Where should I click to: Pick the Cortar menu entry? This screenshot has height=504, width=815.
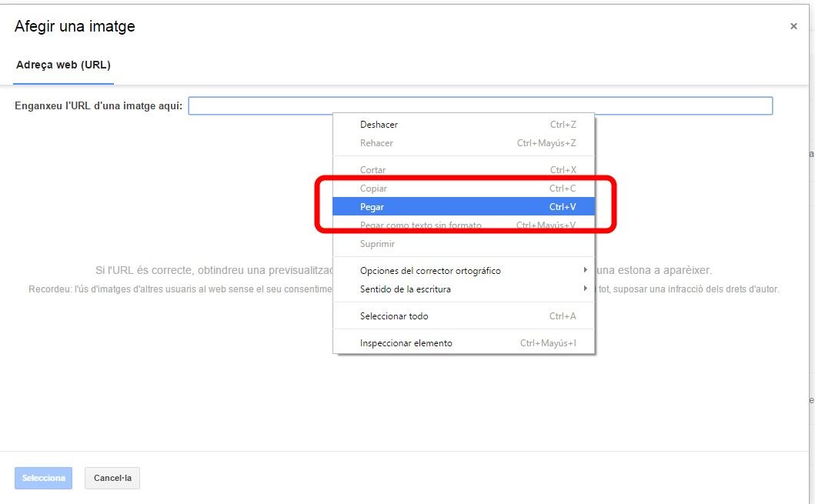[373, 170]
